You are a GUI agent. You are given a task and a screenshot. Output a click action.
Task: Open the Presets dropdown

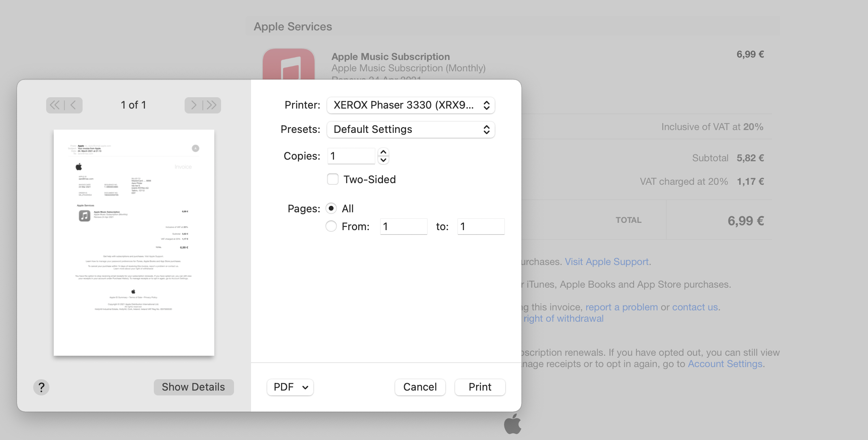click(x=411, y=129)
